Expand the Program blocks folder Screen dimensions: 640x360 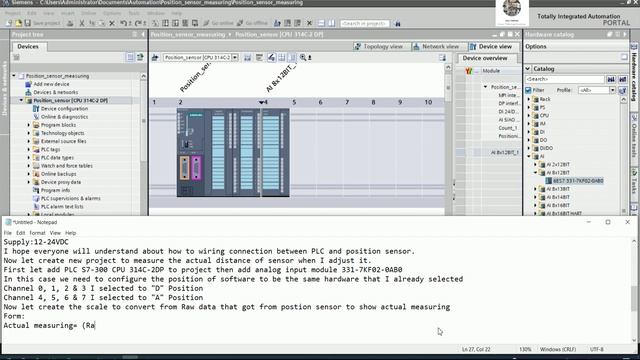coord(29,125)
